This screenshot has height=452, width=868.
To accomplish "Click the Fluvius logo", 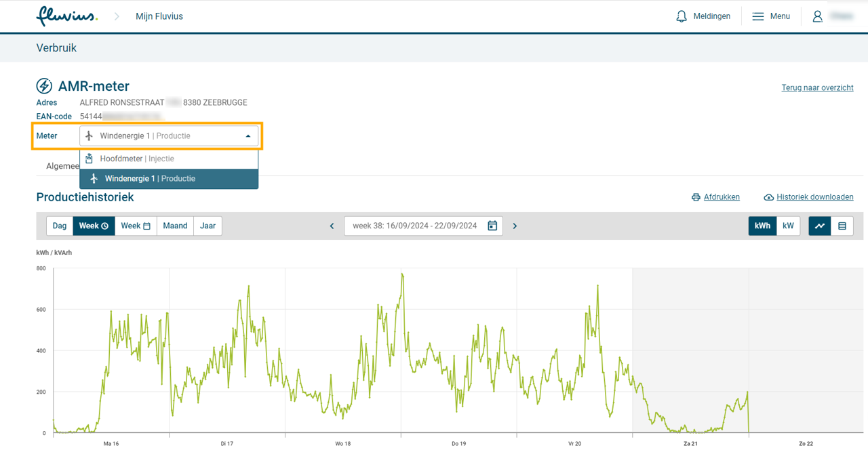I will (66, 16).
